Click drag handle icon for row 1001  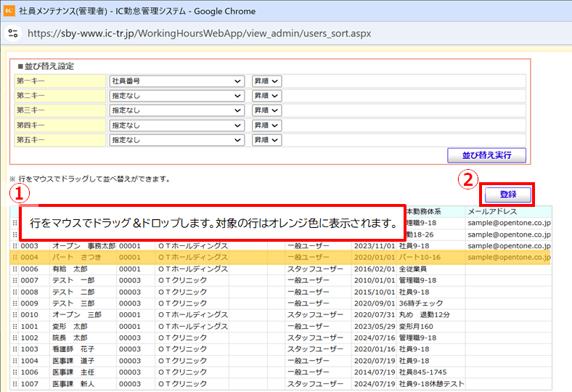pos(15,327)
